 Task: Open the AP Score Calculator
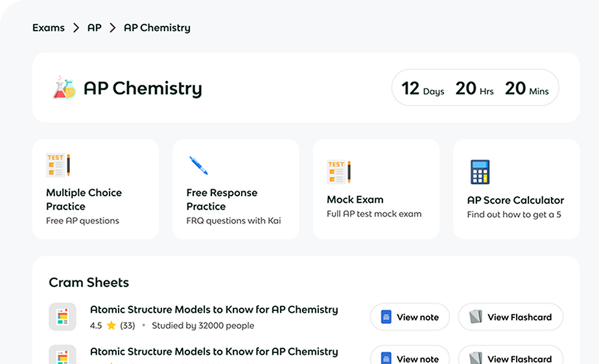point(517,189)
